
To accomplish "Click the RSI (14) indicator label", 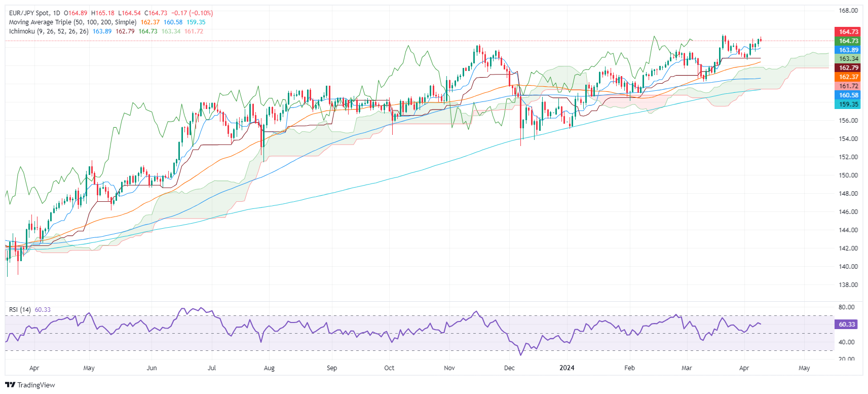I will coord(20,310).
